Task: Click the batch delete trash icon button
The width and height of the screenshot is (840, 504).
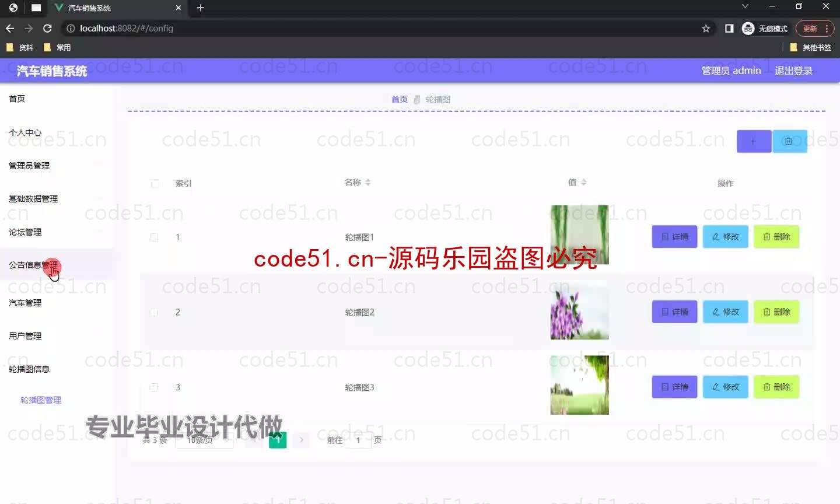Action: pyautogui.click(x=789, y=141)
